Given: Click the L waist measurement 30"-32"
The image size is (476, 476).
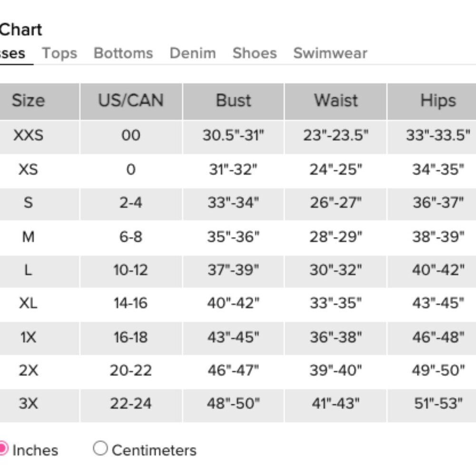Looking at the screenshot, I should [336, 270].
